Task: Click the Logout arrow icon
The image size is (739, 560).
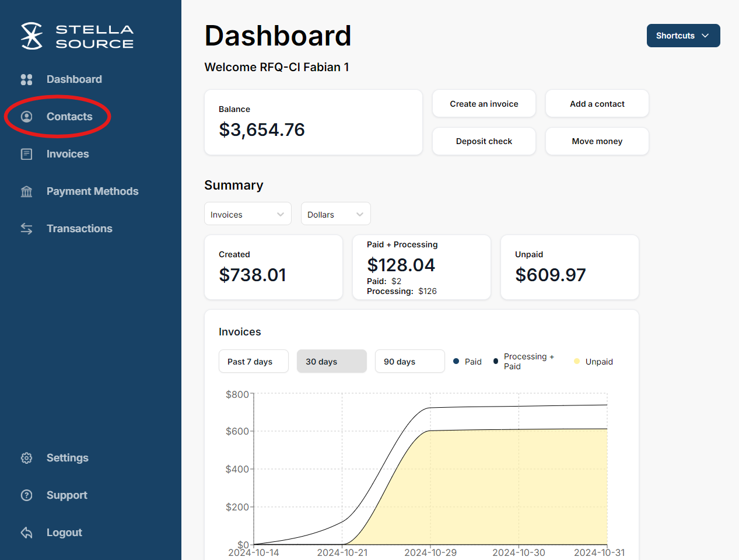Action: click(x=27, y=533)
